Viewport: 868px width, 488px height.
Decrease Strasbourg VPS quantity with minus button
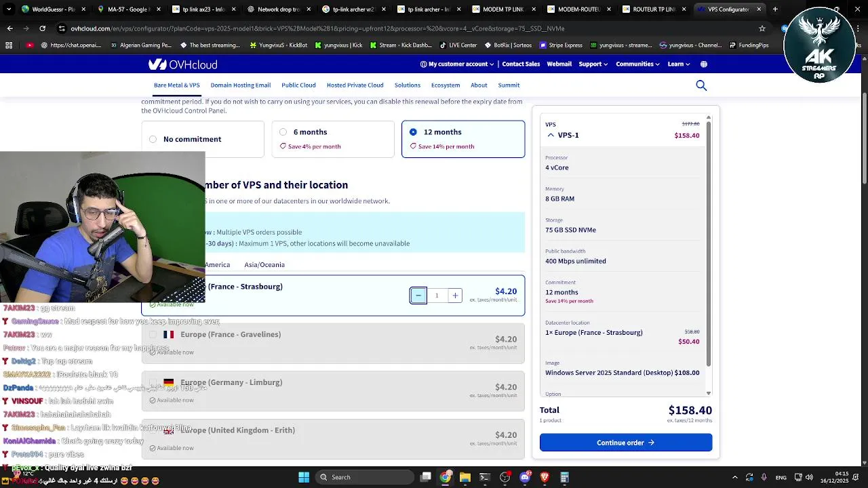[x=418, y=296]
